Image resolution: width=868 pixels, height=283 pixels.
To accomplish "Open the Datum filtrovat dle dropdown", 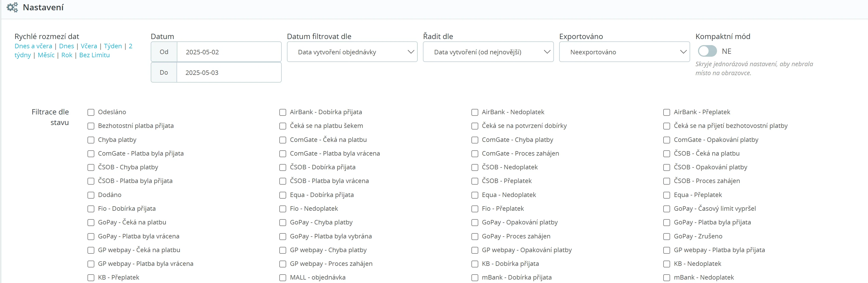I will pos(352,52).
